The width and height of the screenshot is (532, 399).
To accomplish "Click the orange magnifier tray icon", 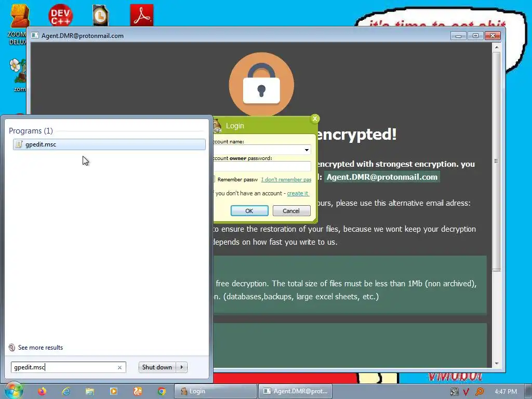I will [480, 392].
